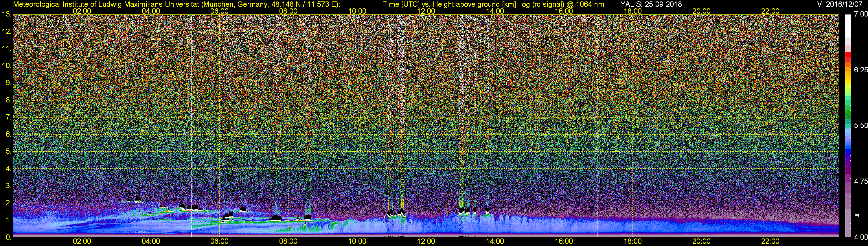The width and height of the screenshot is (868, 246).
Task: Click the 22:00 label on the top time axis
Action: pyautogui.click(x=770, y=11)
